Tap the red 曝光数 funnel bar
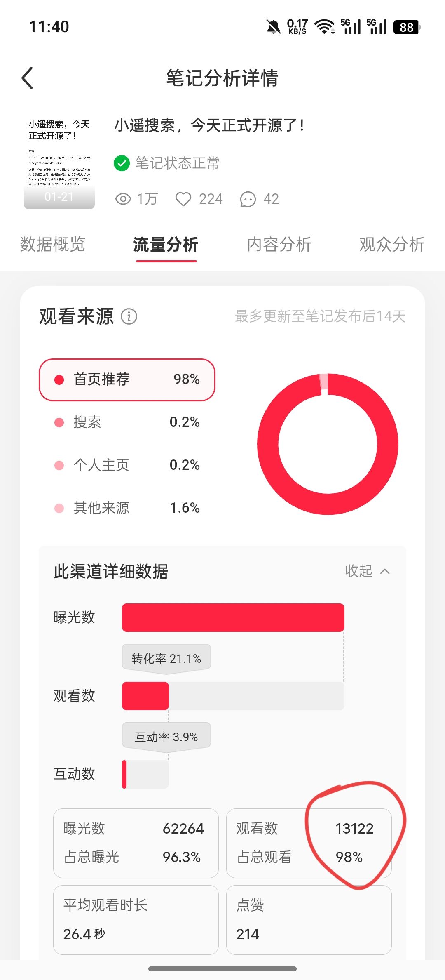This screenshot has width=445, height=980. tap(233, 617)
